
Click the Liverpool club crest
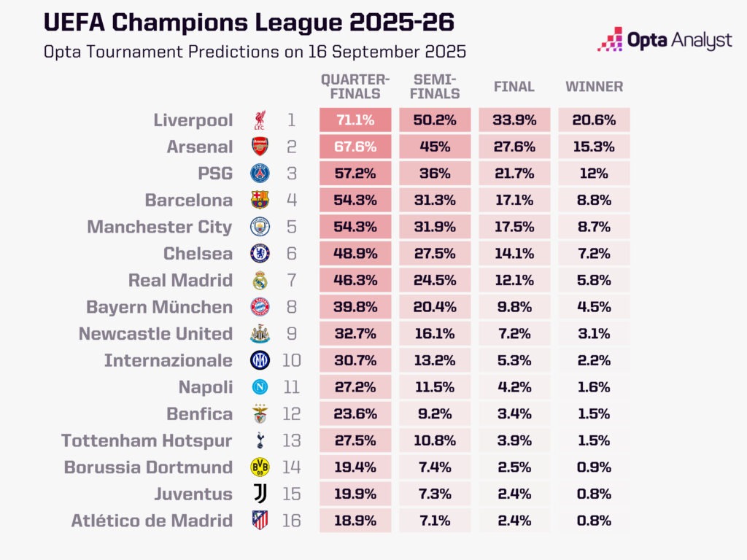(x=260, y=120)
